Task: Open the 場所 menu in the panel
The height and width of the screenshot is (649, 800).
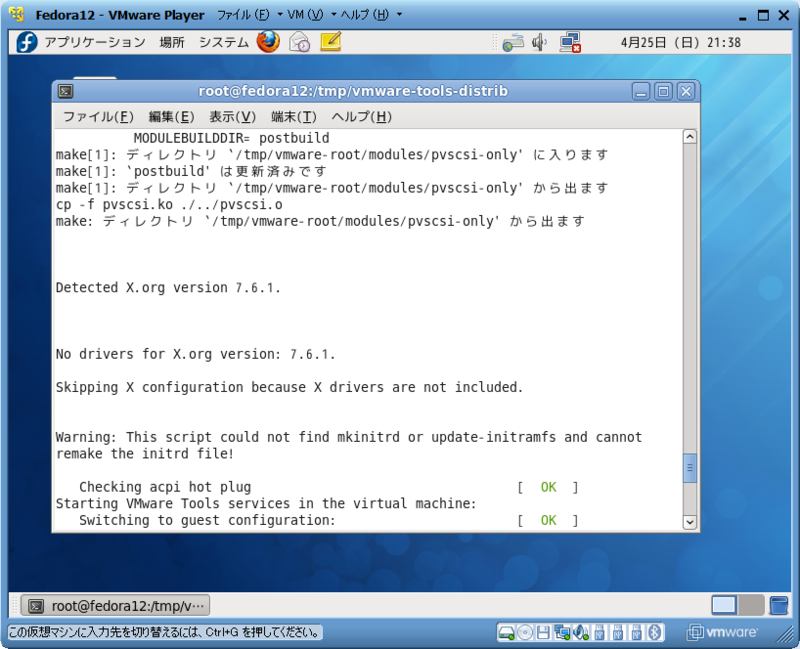Action: click(171, 42)
